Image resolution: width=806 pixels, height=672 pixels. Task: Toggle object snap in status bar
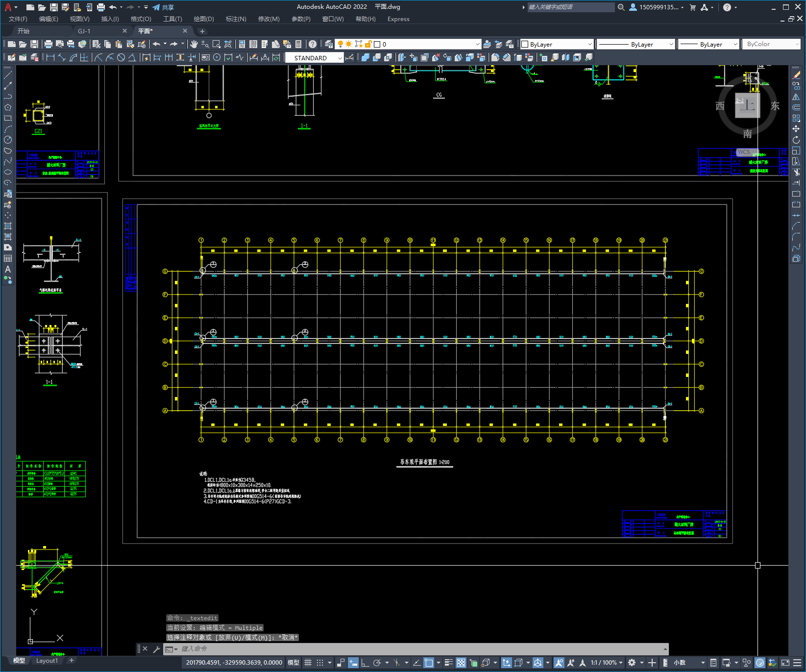429,663
